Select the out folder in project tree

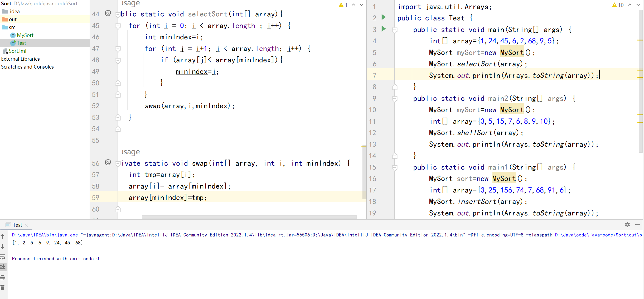click(12, 19)
